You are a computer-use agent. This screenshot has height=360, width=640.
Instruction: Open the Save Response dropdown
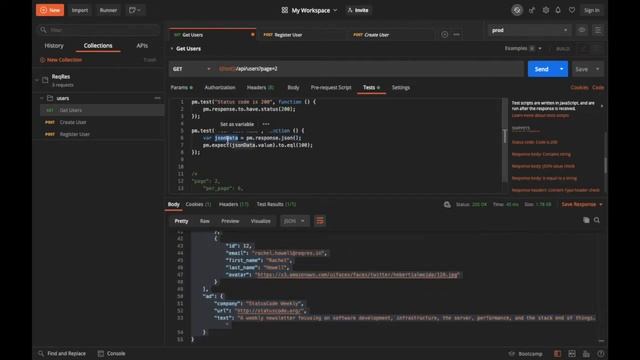pos(582,204)
